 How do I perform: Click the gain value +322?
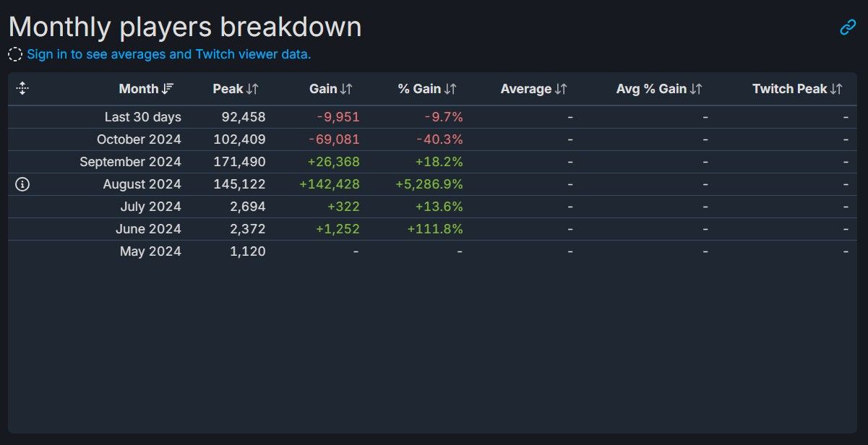[343, 207]
